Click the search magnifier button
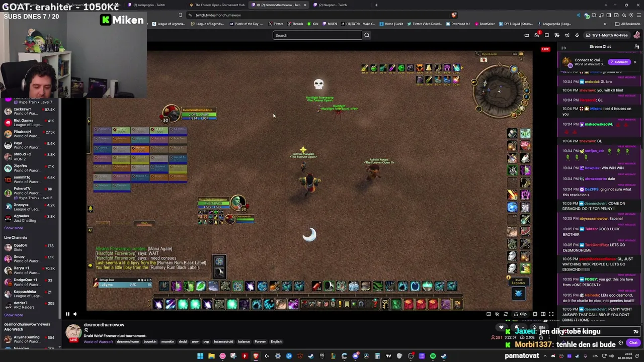The height and width of the screenshot is (362, 644). point(367,35)
